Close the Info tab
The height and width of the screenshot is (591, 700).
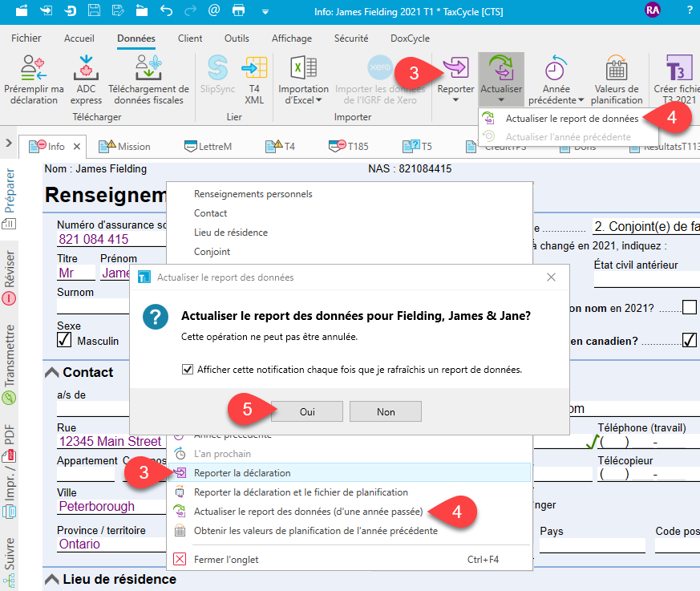(77, 147)
